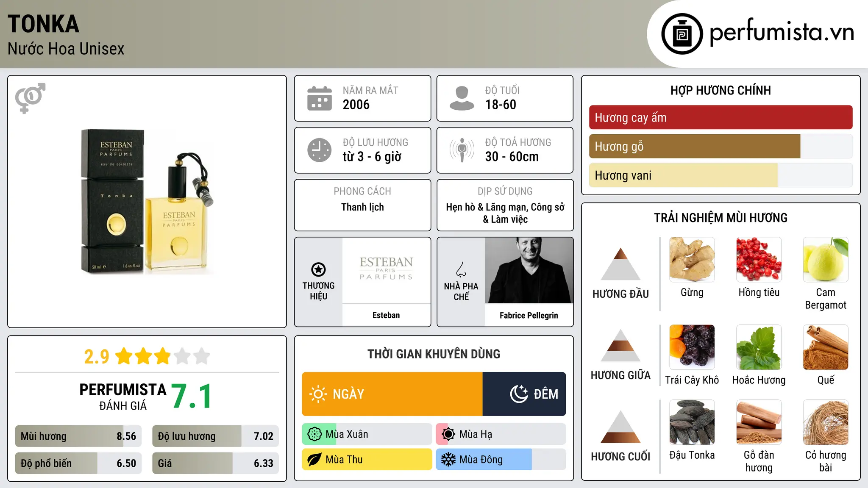The width and height of the screenshot is (868, 488).
Task: Click the Esteban Paris Parfums brand logo
Action: [x=386, y=268]
